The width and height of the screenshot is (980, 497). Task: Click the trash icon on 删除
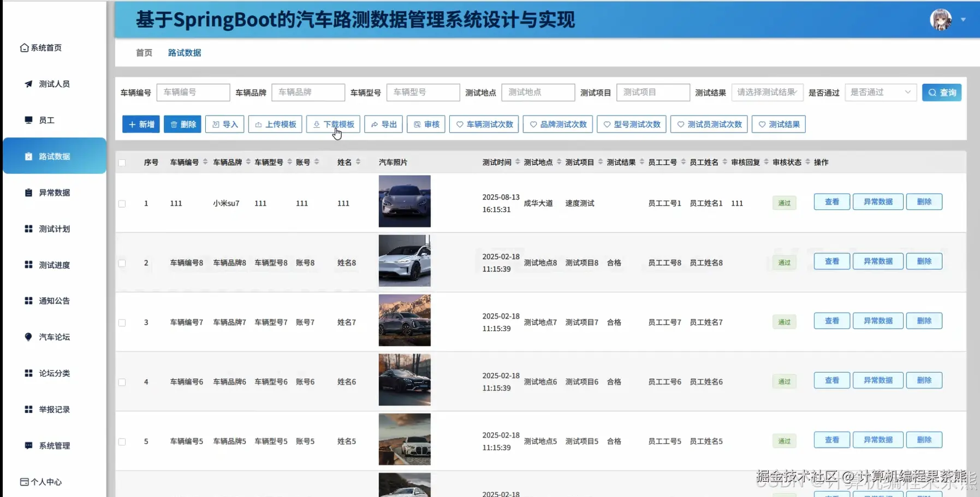174,125
